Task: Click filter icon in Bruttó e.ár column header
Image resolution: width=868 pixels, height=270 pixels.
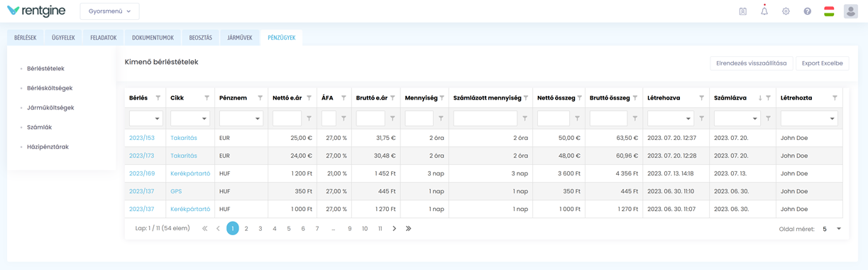Action: point(392,98)
